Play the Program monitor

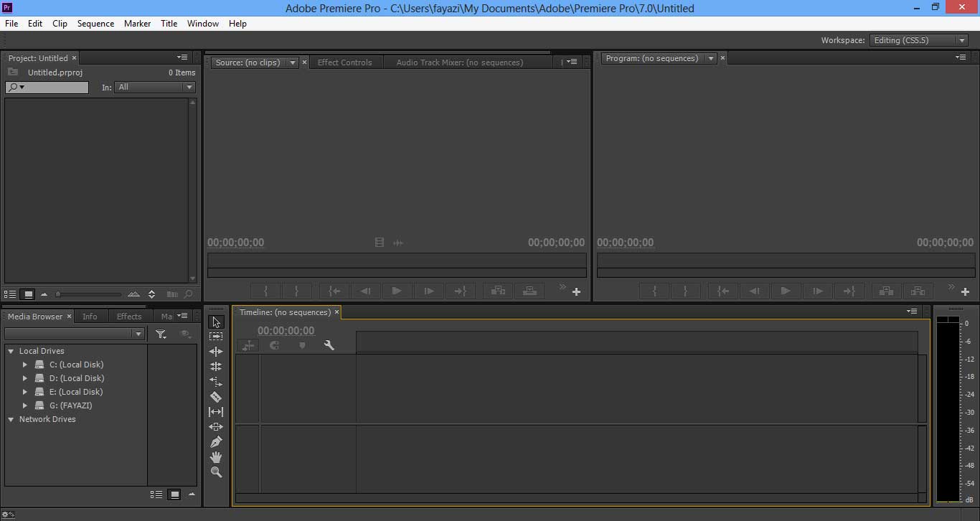point(786,291)
